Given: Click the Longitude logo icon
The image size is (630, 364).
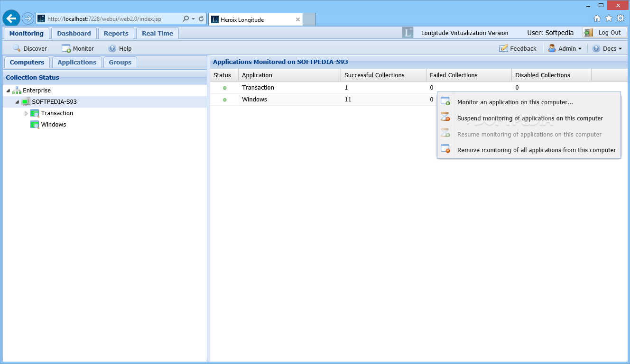Looking at the screenshot, I should pyautogui.click(x=408, y=33).
